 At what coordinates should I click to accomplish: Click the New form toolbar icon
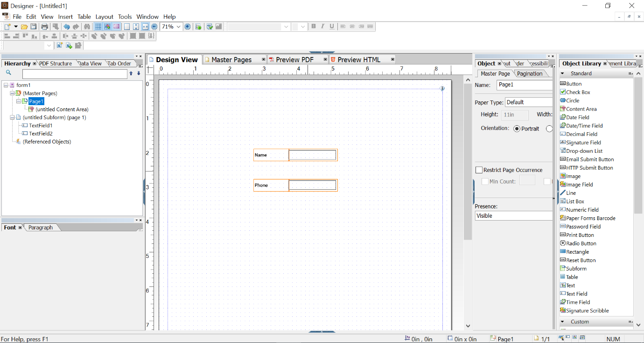coord(7,27)
